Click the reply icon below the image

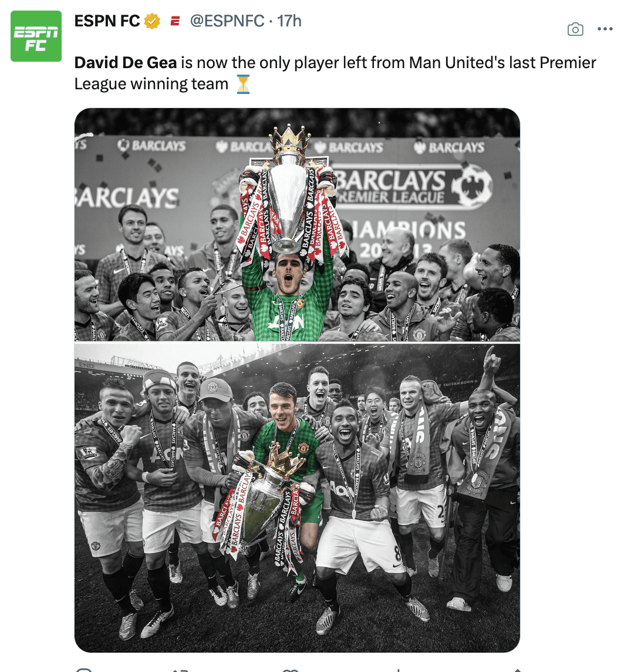point(83,670)
